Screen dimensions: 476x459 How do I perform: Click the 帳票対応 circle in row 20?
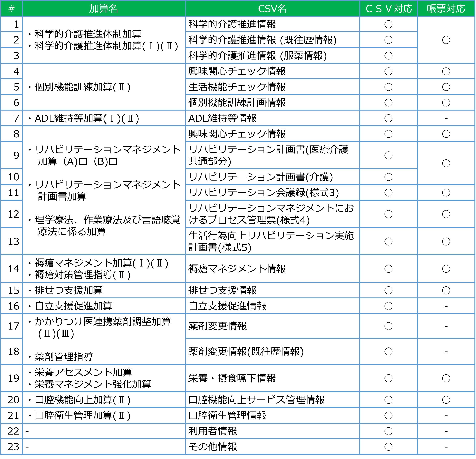(446, 400)
